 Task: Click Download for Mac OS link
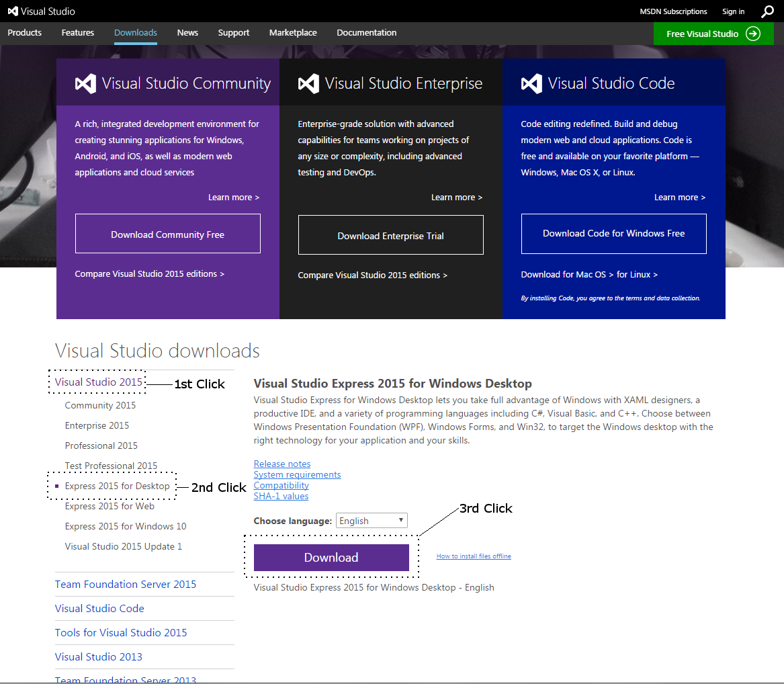click(x=567, y=275)
